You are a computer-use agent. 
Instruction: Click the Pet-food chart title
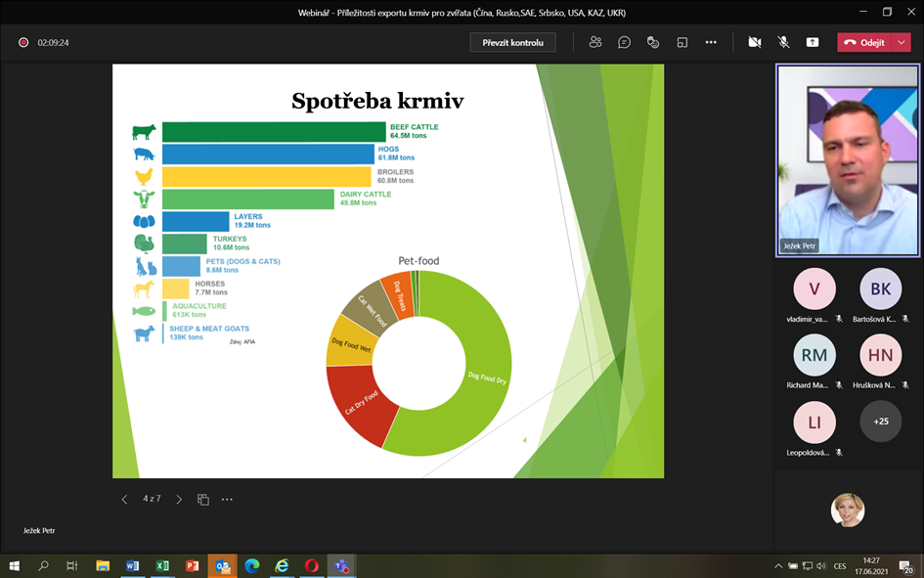[x=418, y=260]
